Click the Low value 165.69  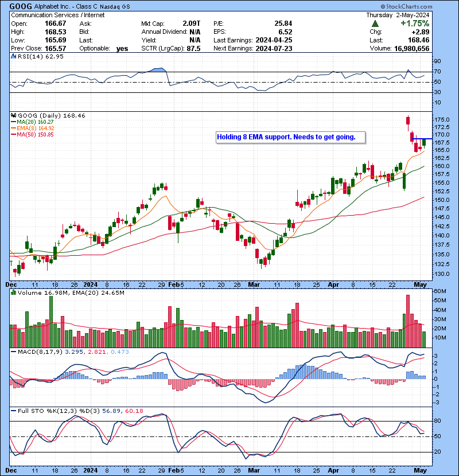[55, 40]
